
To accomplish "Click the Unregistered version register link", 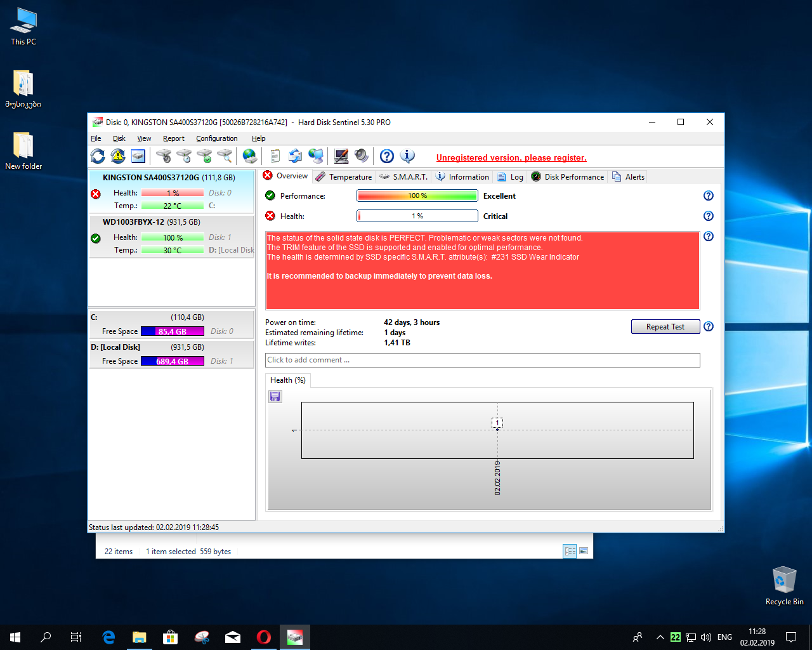I will click(511, 158).
